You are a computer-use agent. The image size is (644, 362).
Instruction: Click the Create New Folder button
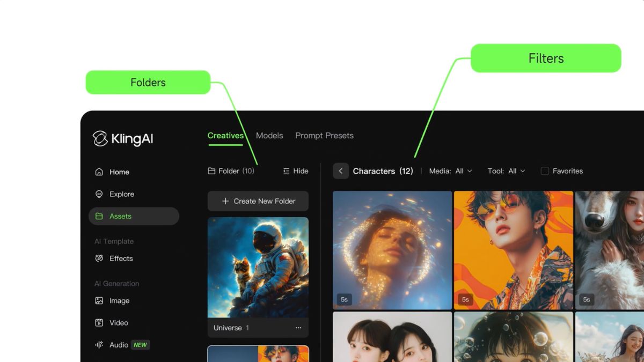coord(258,201)
